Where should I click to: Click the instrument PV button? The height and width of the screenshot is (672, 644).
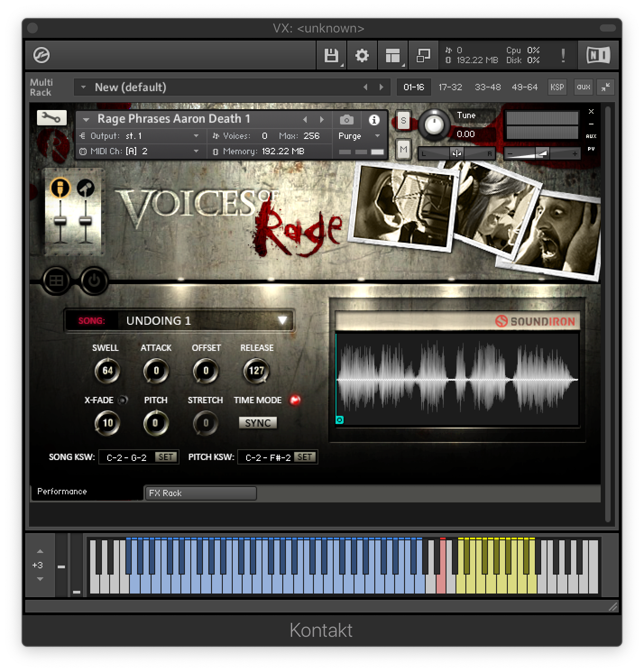click(591, 149)
